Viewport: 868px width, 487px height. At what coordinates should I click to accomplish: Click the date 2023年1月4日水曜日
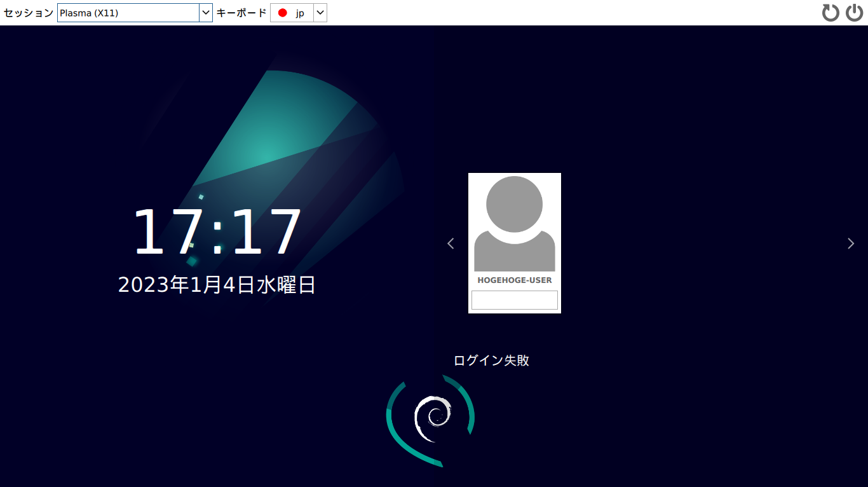[217, 285]
